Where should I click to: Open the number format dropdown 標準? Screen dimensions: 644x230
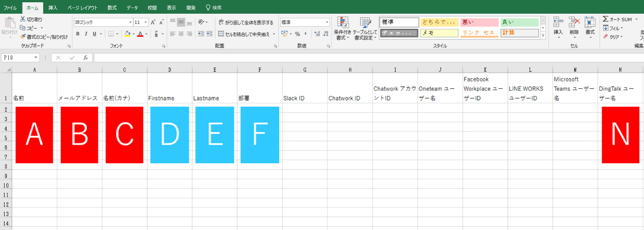click(328, 22)
